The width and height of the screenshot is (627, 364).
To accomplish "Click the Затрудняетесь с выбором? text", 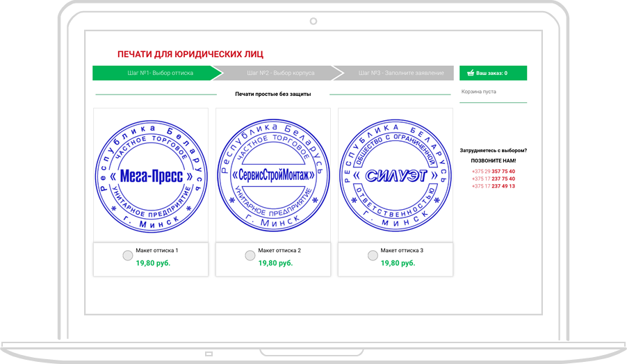I will (x=493, y=151).
